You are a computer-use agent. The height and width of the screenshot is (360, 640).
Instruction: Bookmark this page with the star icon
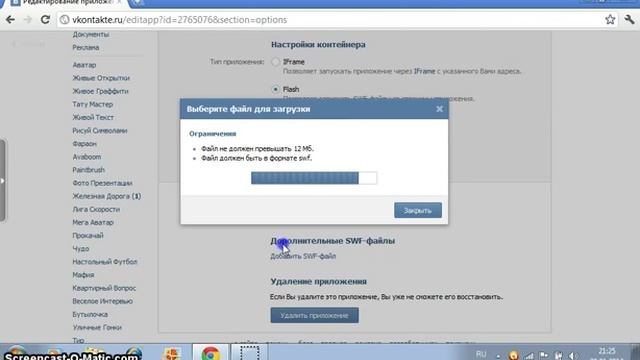click(610, 19)
